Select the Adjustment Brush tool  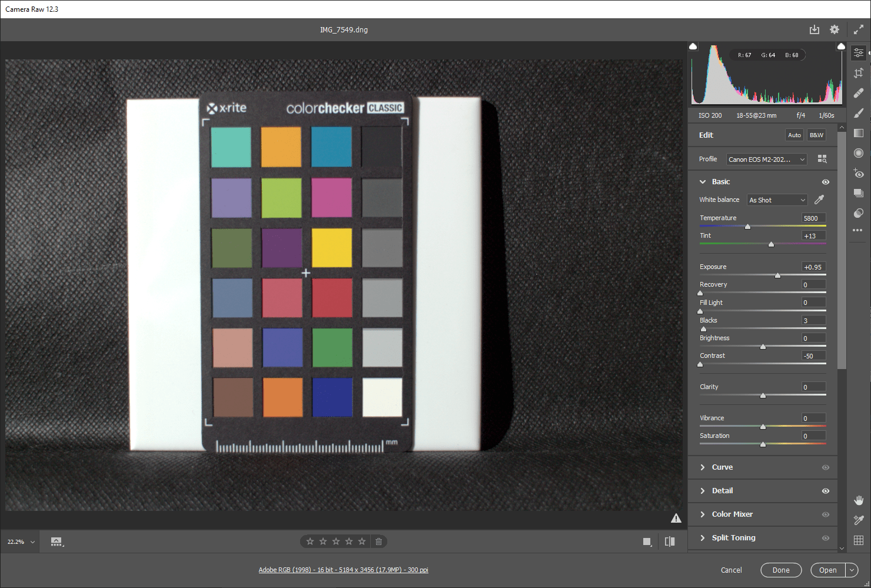point(858,112)
